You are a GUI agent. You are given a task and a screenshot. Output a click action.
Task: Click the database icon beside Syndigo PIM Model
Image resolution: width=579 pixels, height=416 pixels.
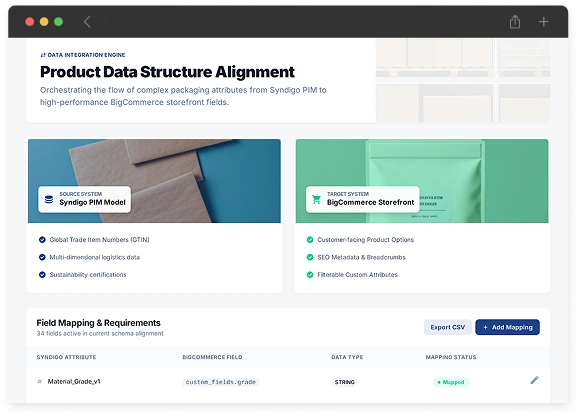49,199
